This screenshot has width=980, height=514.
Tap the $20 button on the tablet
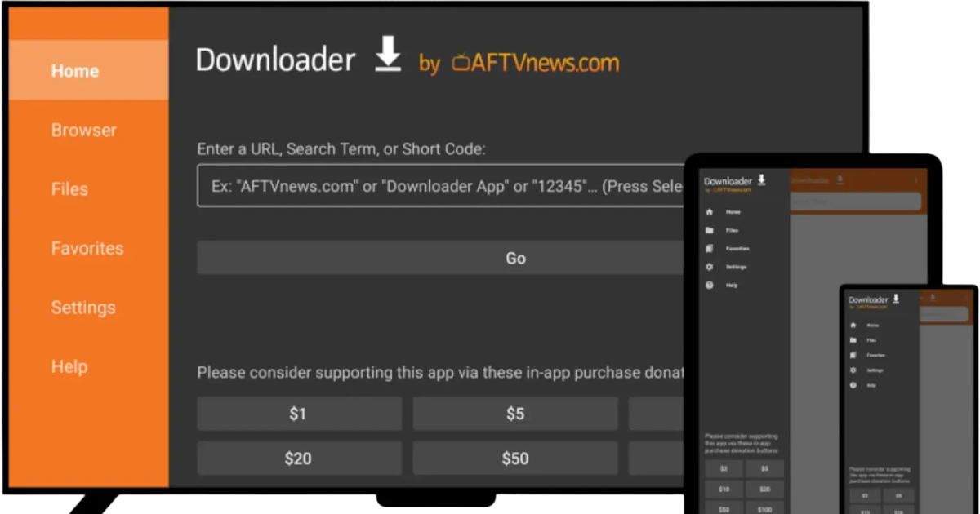[764, 489]
